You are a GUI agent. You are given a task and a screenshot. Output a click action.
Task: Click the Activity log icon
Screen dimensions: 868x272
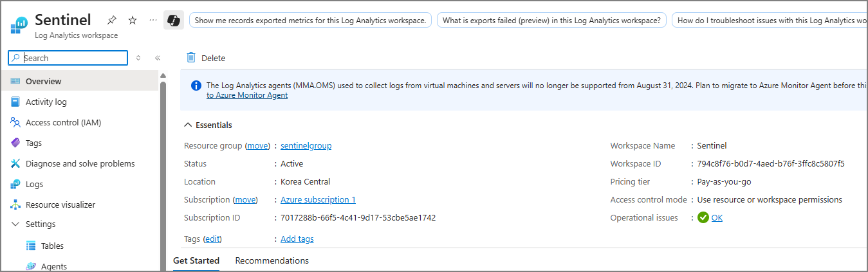point(15,102)
